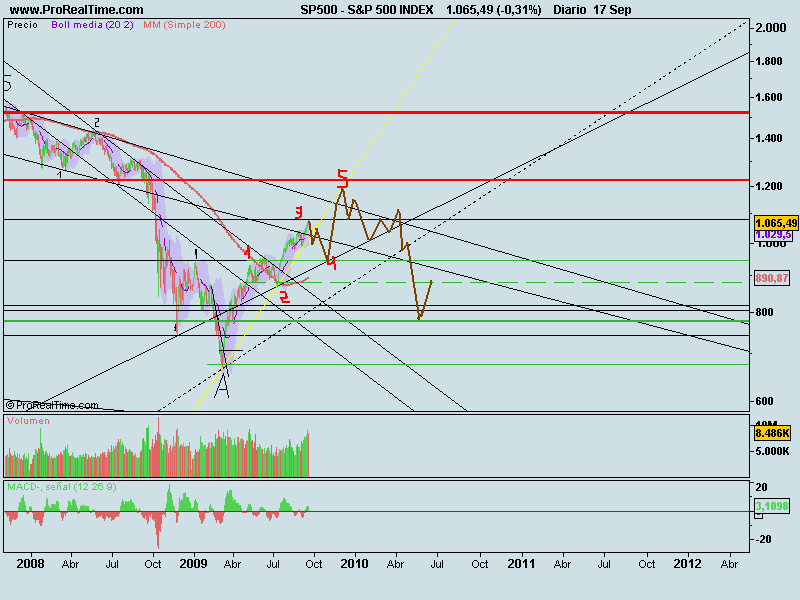This screenshot has width=800, height=600.
Task: Click the 17 Sep date in header
Action: [x=612, y=9]
